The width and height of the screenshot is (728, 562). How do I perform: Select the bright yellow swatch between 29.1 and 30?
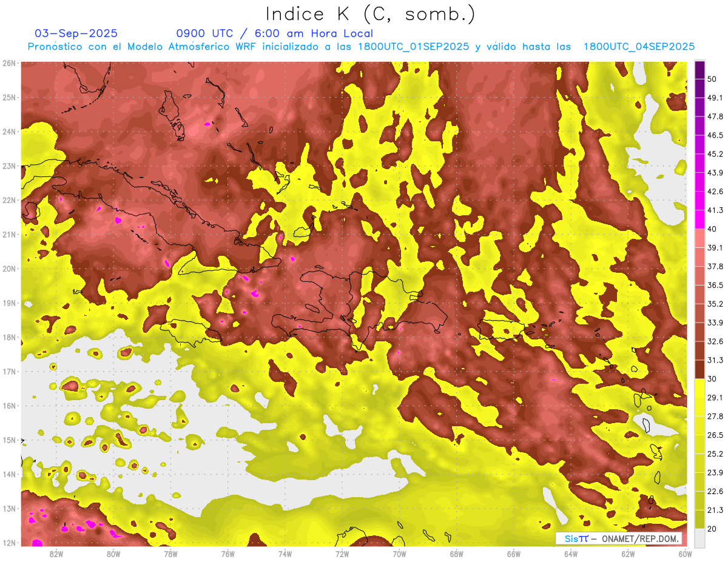tap(699, 388)
